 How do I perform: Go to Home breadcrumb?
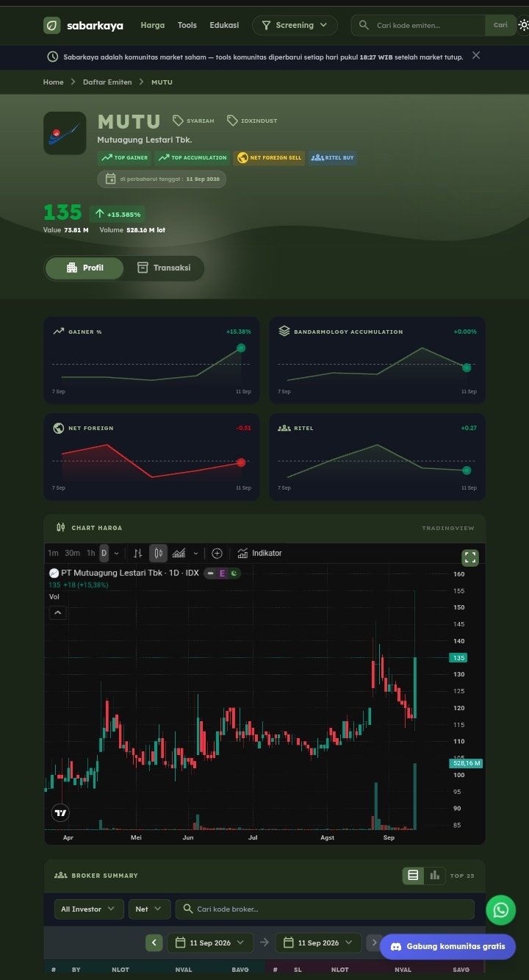[53, 82]
